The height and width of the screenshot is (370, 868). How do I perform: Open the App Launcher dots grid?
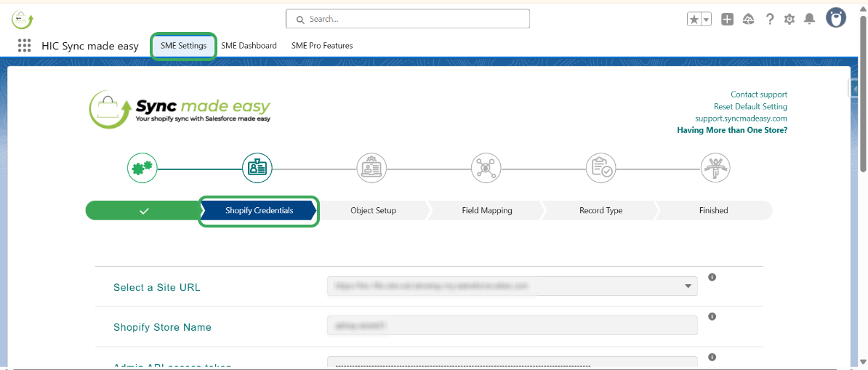[24, 45]
